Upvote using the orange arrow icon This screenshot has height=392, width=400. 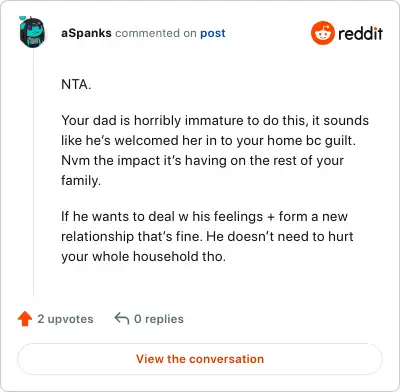pyautogui.click(x=25, y=319)
